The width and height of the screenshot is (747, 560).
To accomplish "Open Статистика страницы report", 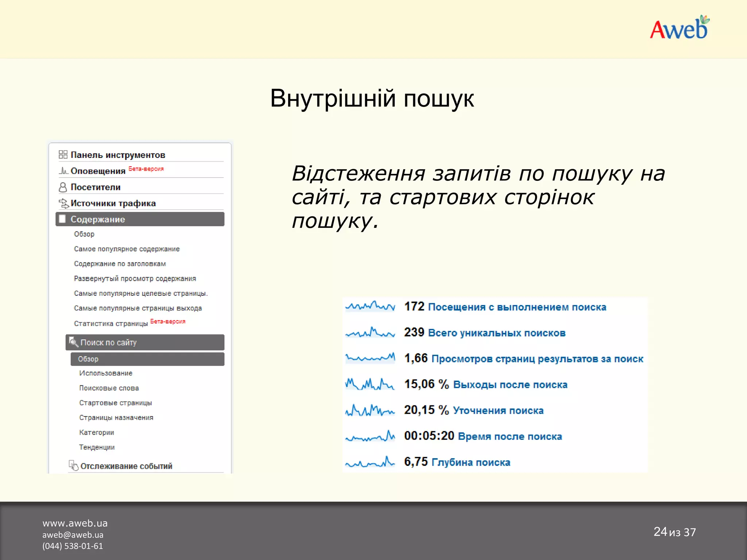I will (111, 324).
